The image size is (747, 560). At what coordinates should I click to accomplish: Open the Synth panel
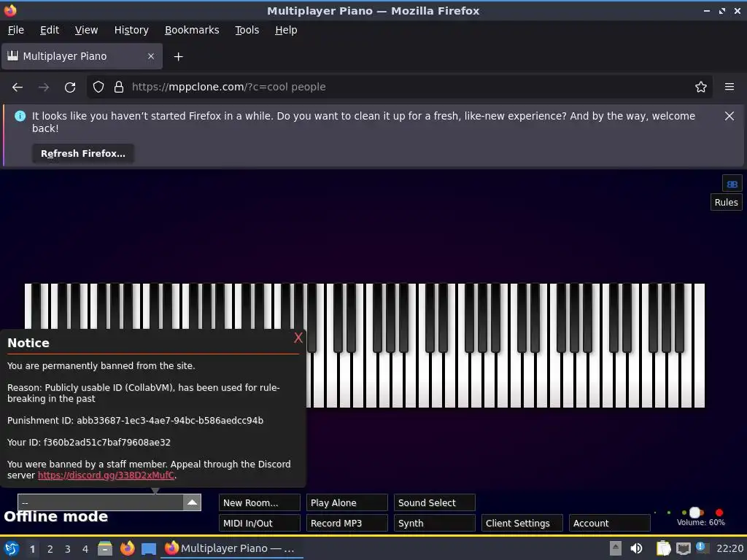pos(435,523)
